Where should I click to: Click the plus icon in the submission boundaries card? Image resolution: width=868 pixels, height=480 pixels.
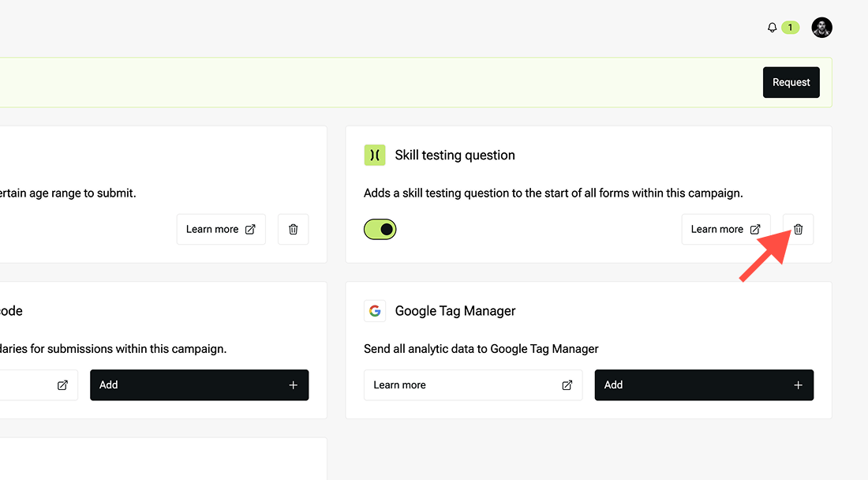coord(294,385)
